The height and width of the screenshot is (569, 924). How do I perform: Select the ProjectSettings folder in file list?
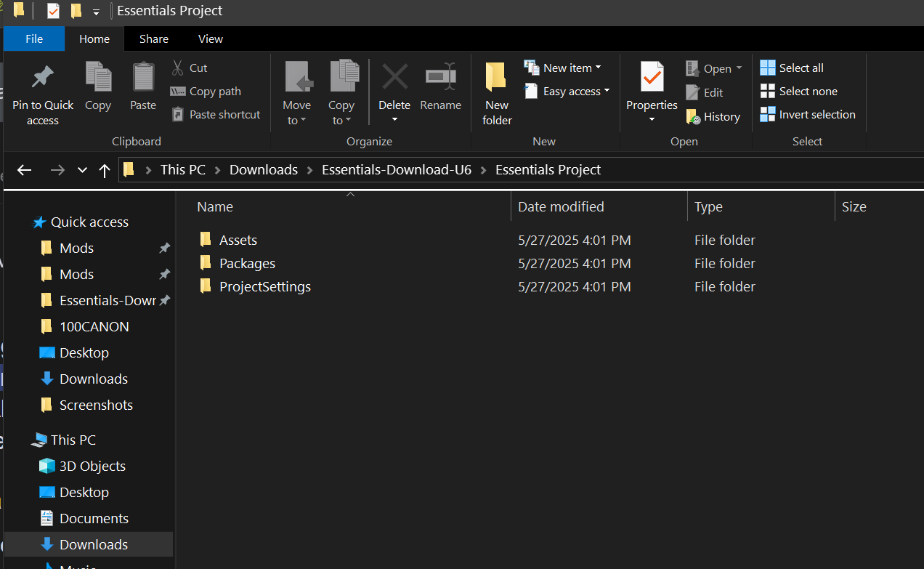pos(264,286)
